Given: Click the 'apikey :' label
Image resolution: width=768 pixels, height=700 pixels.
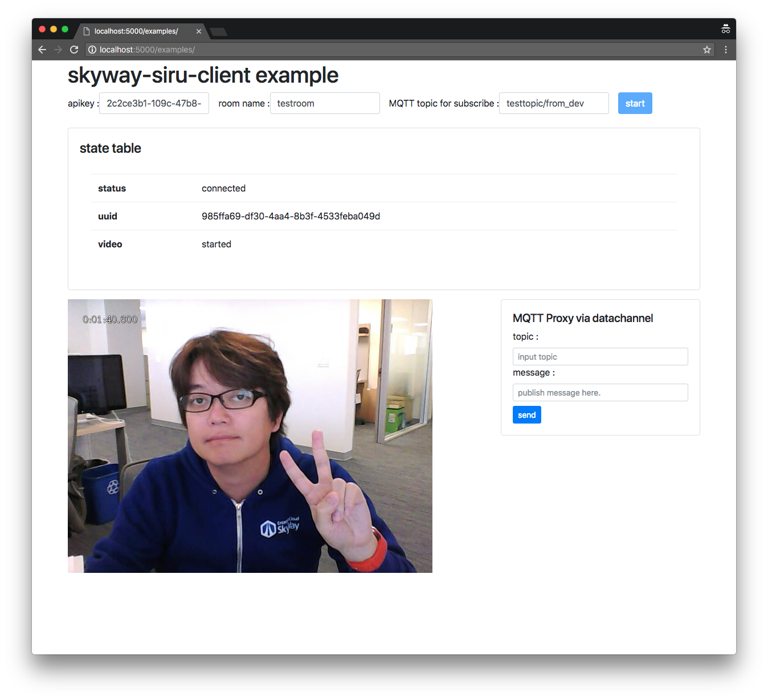Looking at the screenshot, I should point(83,103).
